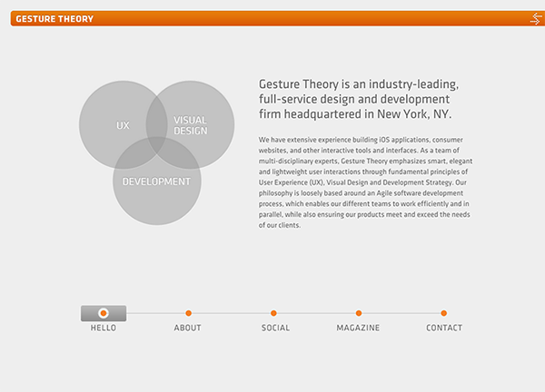Click the timeline track between Social and Magazine

coord(316,313)
